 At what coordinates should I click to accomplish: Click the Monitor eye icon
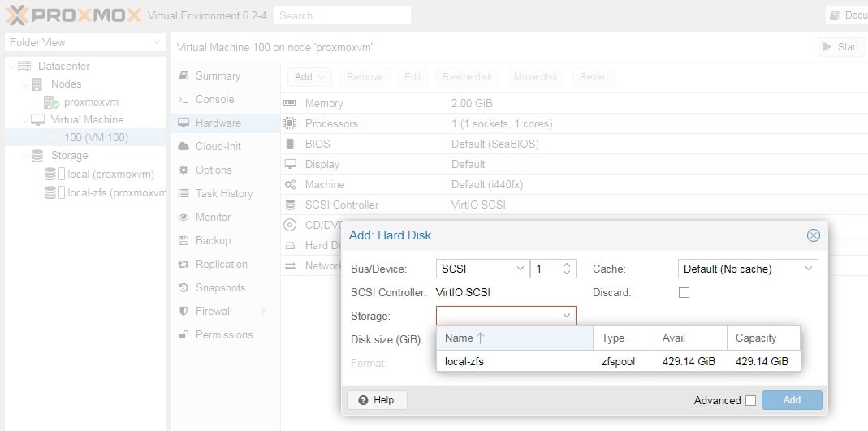coord(184,218)
